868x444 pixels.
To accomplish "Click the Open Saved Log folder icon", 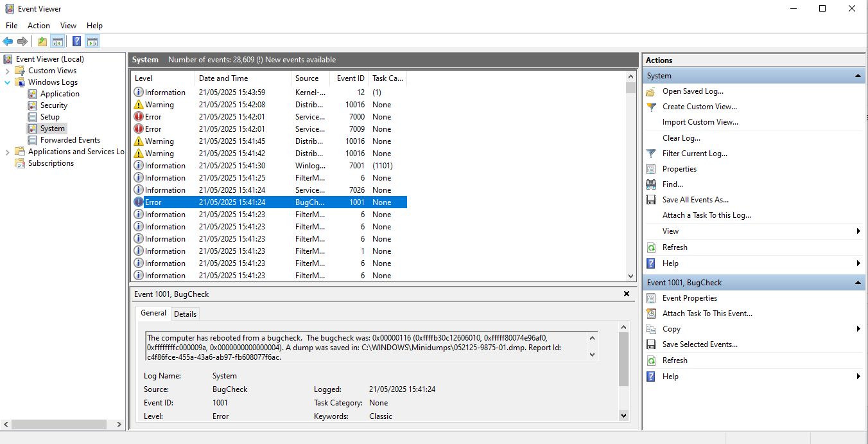I will pos(651,91).
